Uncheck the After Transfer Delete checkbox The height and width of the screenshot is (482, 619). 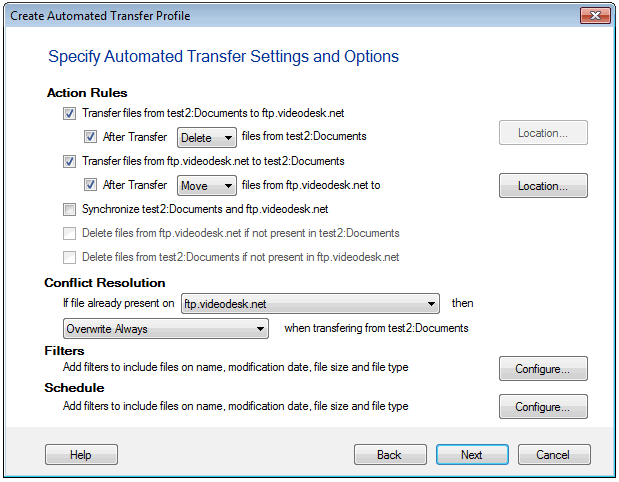click(x=91, y=137)
